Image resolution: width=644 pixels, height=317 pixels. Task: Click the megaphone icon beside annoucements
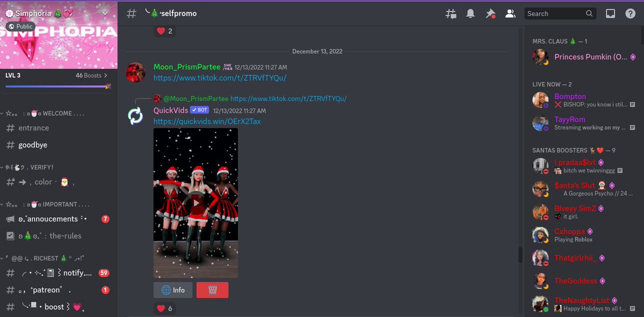point(10,219)
